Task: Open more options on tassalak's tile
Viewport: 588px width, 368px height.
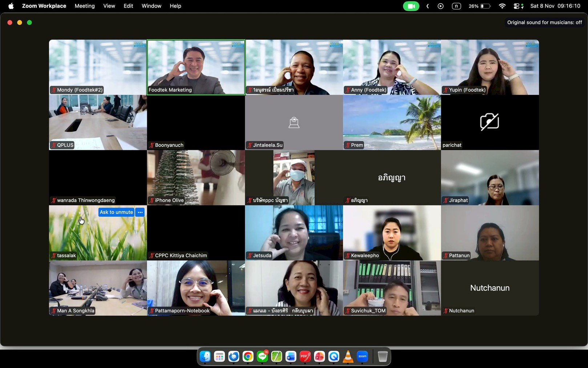Action: (x=140, y=212)
